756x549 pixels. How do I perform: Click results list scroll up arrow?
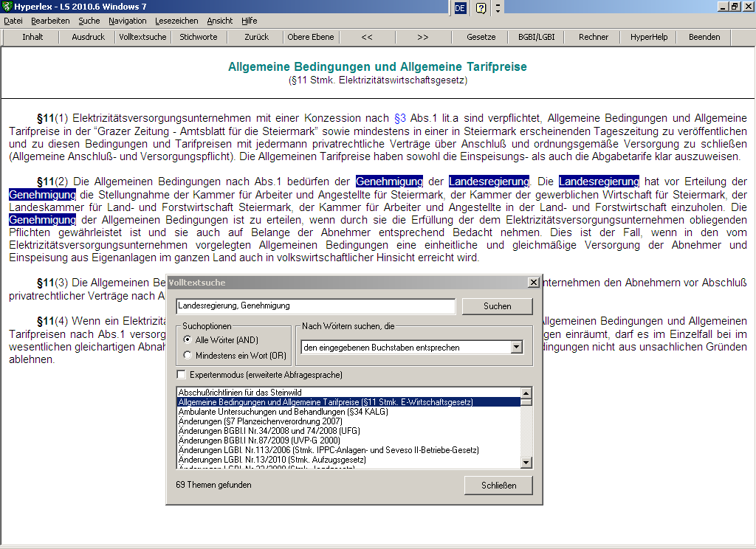tap(526, 393)
